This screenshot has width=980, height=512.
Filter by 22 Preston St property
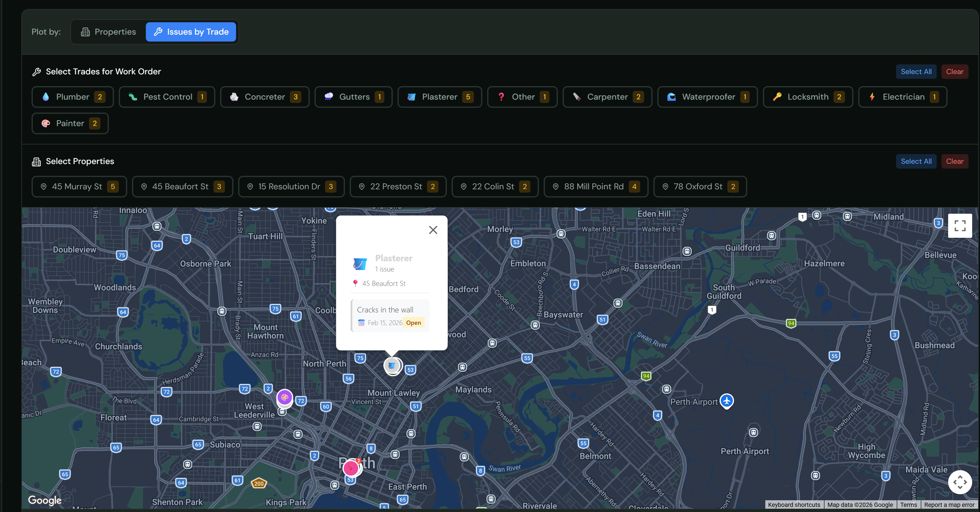click(398, 187)
